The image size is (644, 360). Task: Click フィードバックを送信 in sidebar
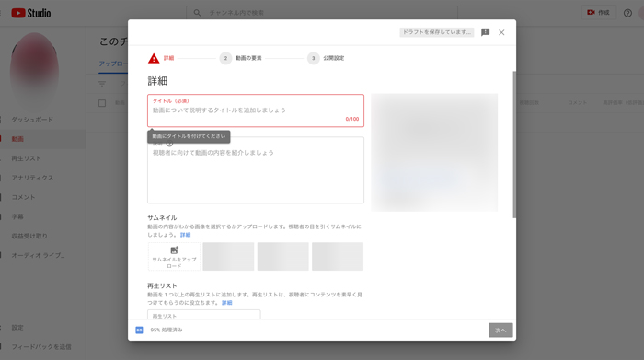[x=41, y=347]
